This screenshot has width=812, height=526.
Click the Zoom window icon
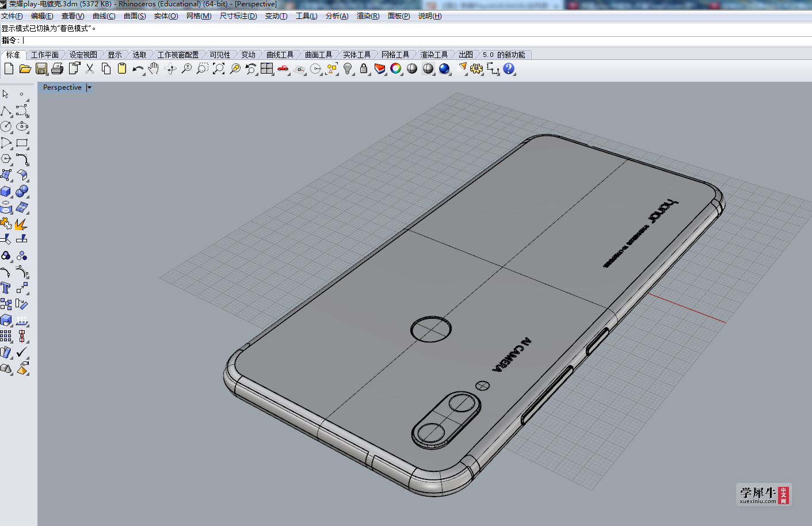[202, 68]
